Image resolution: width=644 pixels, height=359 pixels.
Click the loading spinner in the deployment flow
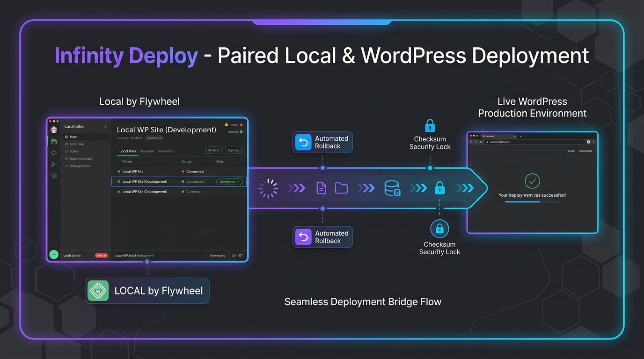coord(268,188)
